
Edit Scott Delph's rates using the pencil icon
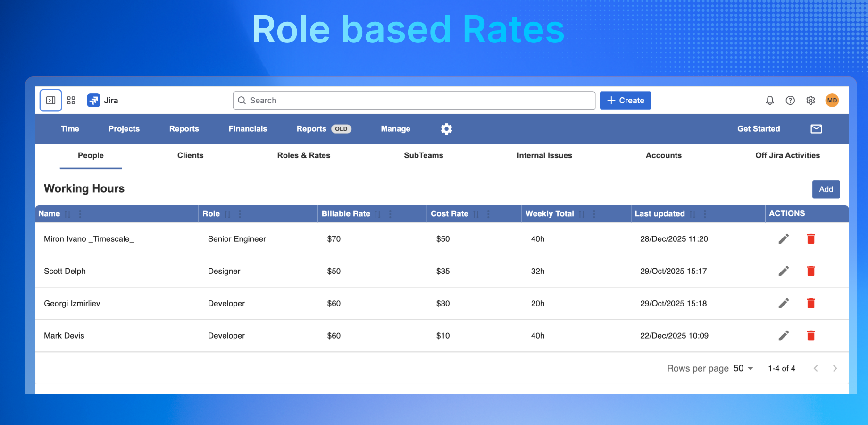784,271
